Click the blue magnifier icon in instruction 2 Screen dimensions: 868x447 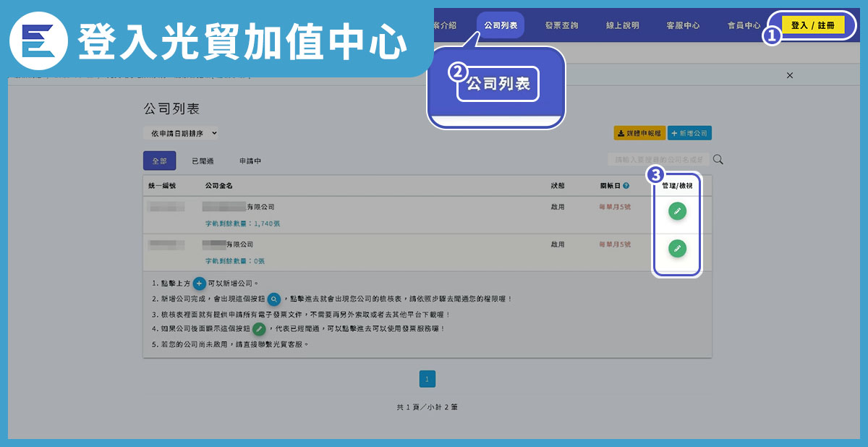pyautogui.click(x=274, y=299)
